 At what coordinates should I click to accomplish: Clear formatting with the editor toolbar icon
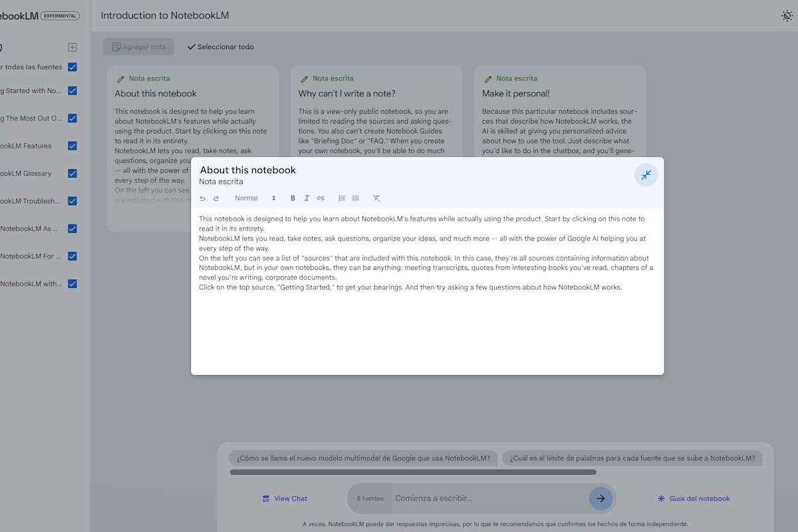376,198
